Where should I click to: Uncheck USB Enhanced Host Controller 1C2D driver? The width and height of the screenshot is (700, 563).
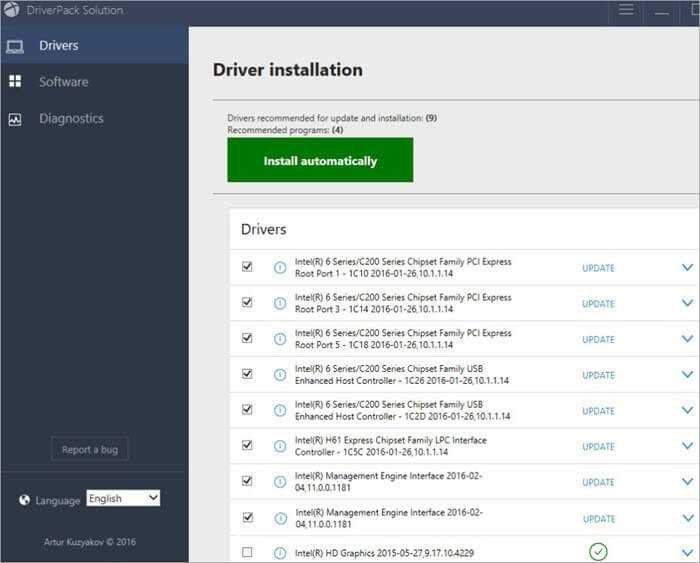click(x=247, y=409)
